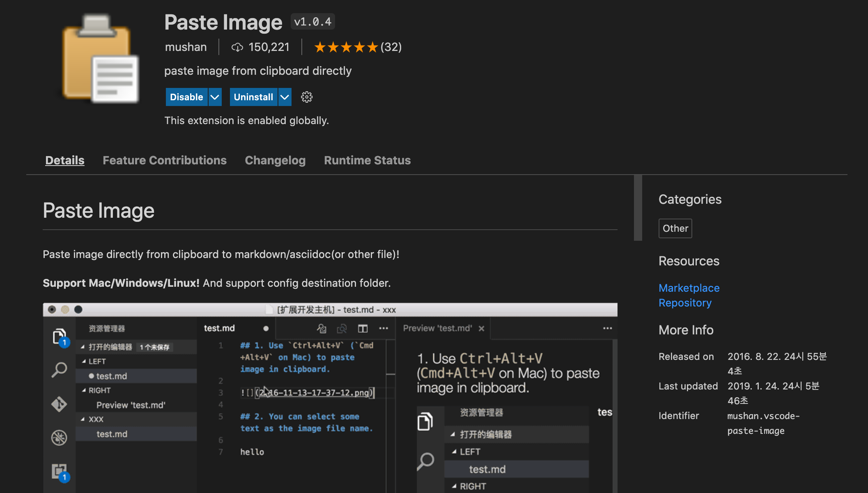The image size is (868, 493).
Task: Switch to Feature Contributions tab
Action: point(164,160)
